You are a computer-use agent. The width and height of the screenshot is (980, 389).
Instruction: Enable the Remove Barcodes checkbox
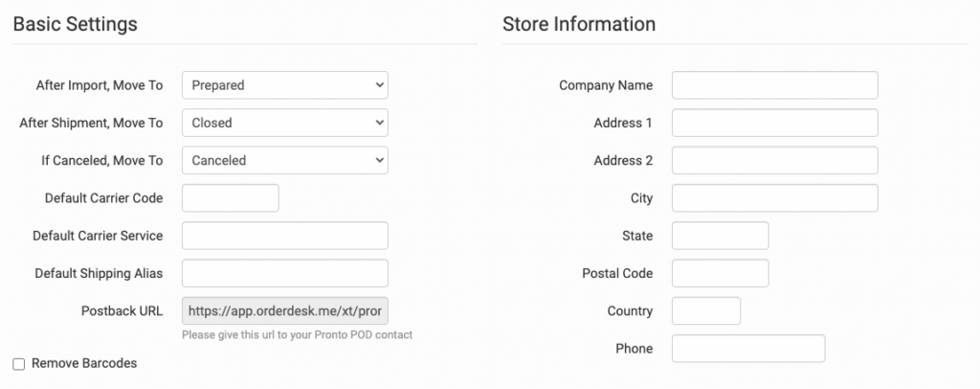point(19,364)
